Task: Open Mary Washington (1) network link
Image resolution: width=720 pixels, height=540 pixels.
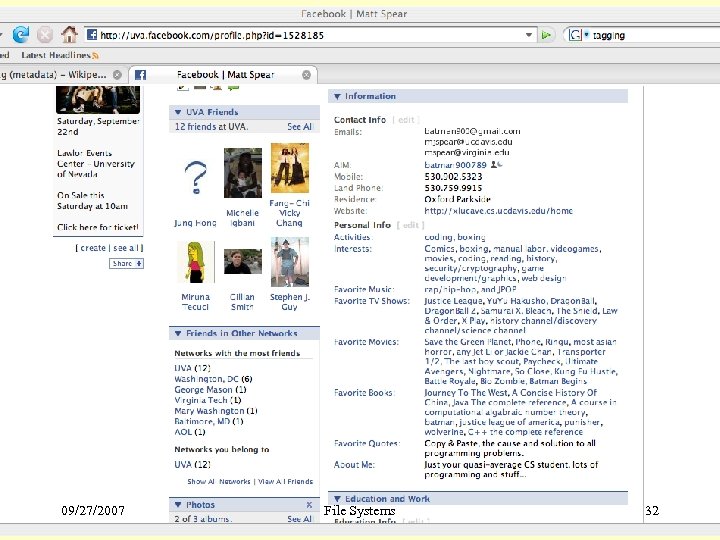Action: tap(216, 411)
